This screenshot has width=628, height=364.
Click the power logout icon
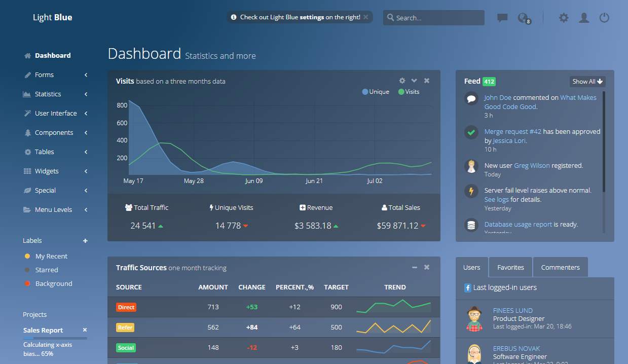(x=604, y=18)
